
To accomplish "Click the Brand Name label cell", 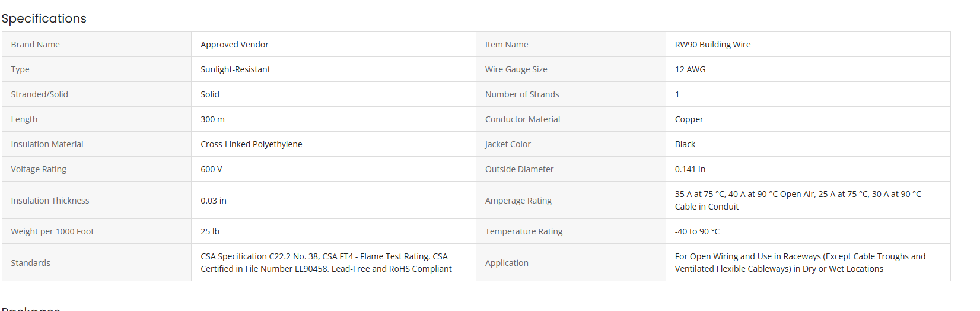I will tap(36, 45).
